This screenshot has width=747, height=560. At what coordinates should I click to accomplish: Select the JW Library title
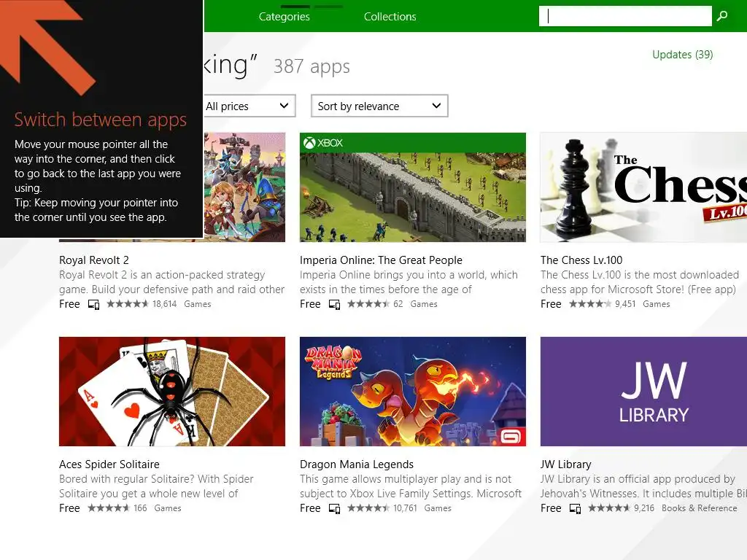pos(565,464)
